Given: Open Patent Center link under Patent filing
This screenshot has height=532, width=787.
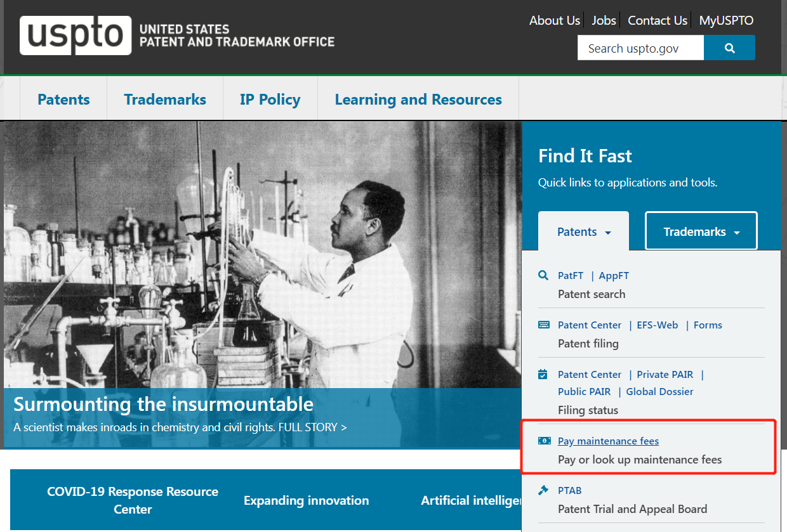Looking at the screenshot, I should [590, 325].
